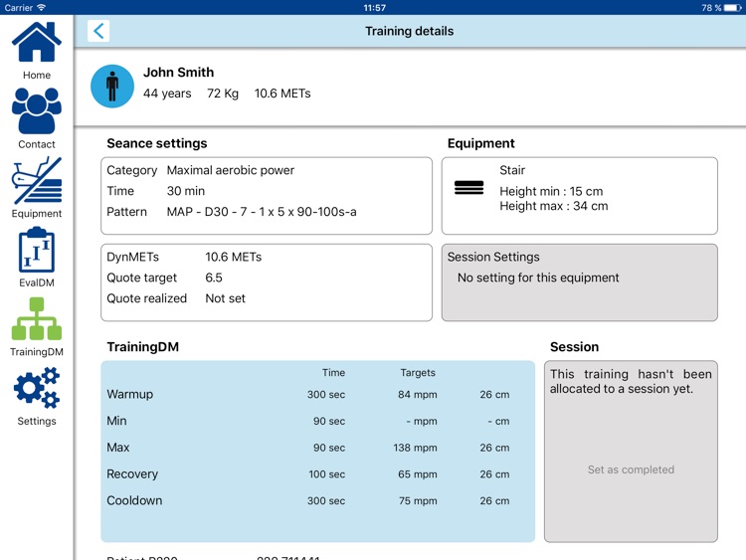Click Cooldown target 75 mpm
The image size is (746, 560).
[418, 501]
